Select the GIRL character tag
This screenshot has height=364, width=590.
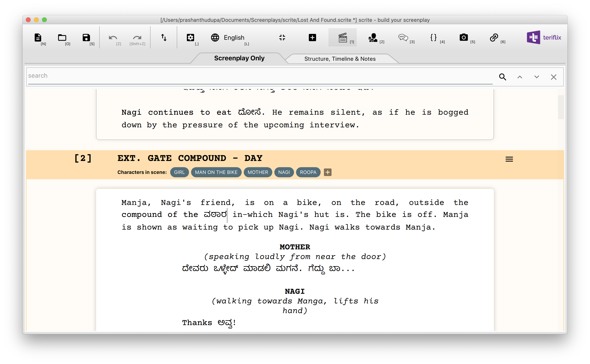click(x=179, y=172)
